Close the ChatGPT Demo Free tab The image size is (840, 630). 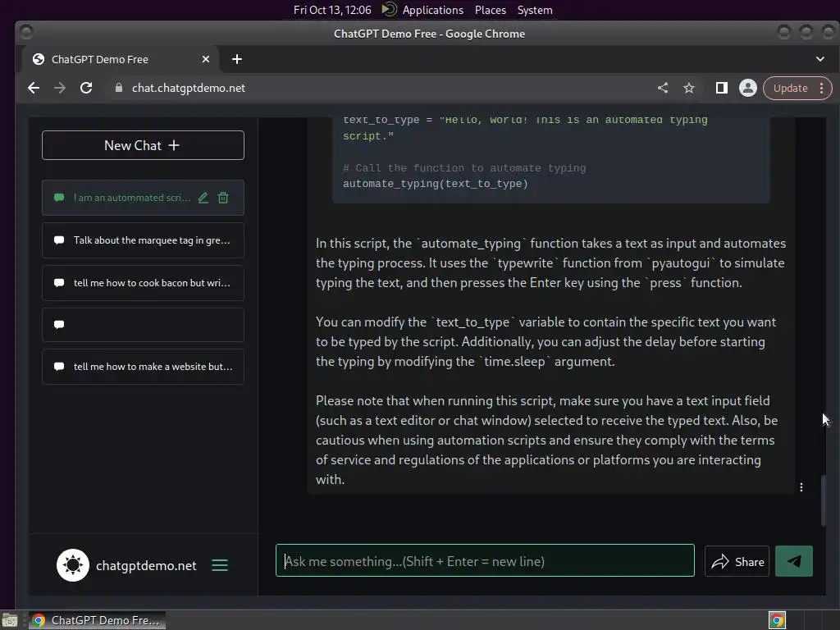click(206, 59)
